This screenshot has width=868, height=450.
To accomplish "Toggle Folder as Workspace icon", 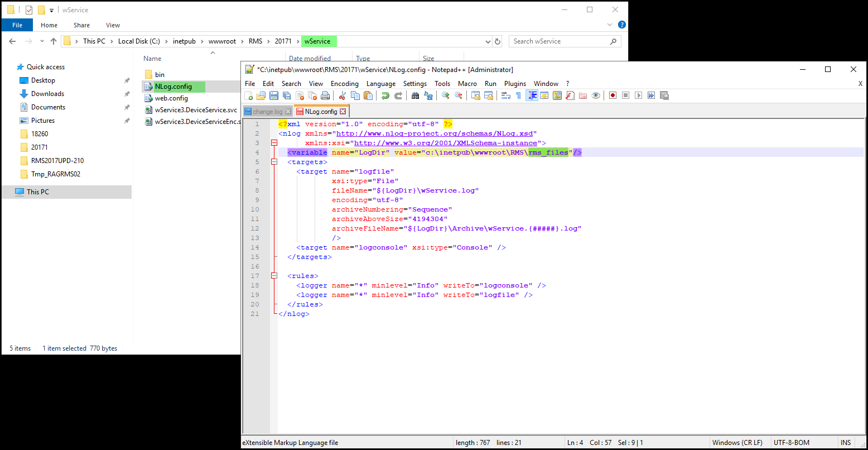I will pos(583,95).
